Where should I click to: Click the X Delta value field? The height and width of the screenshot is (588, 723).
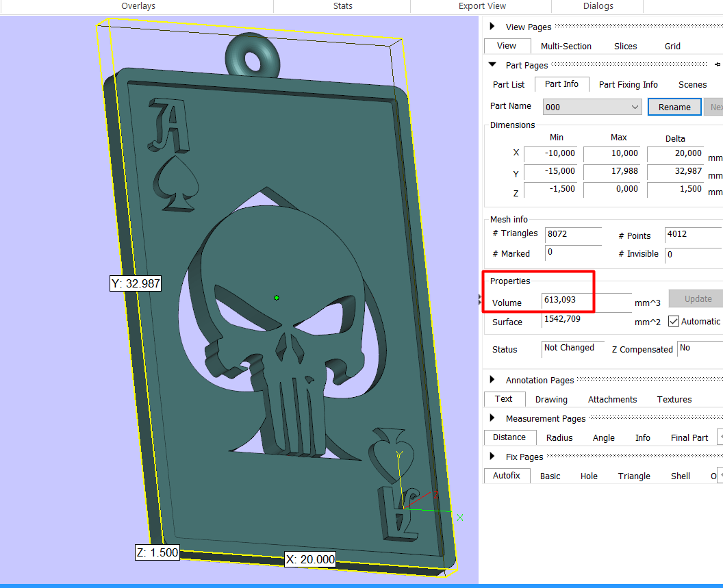pyautogui.click(x=676, y=153)
